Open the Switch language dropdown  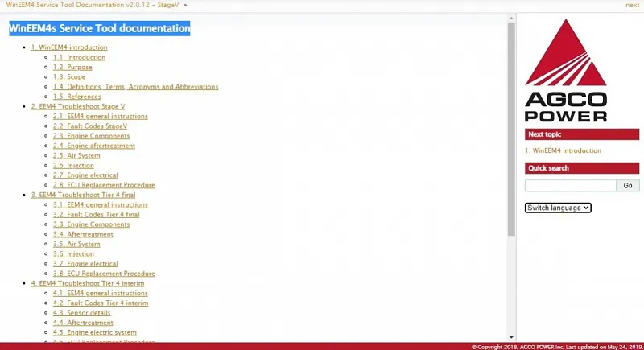click(558, 208)
